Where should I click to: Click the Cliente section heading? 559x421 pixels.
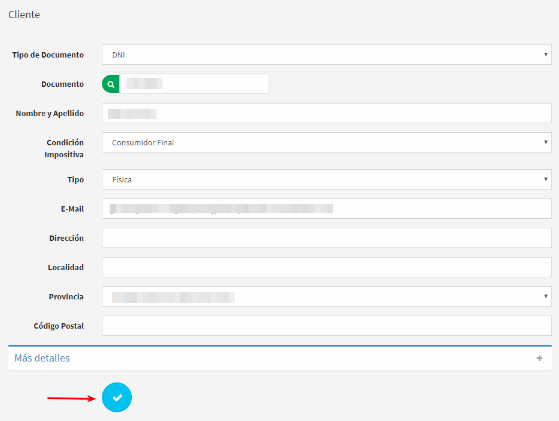point(24,15)
